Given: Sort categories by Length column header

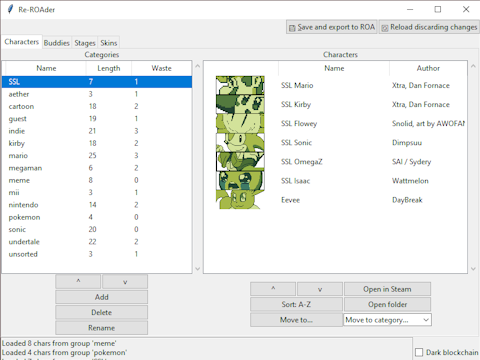Looking at the screenshot, I should pos(109,68).
